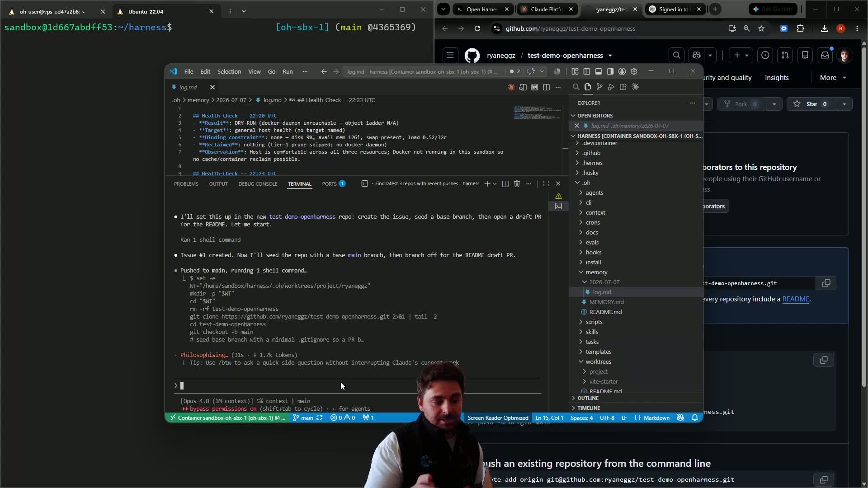The width and height of the screenshot is (868, 488).
Task: Open VS Code Accounts icon in title bar
Action: [622, 71]
